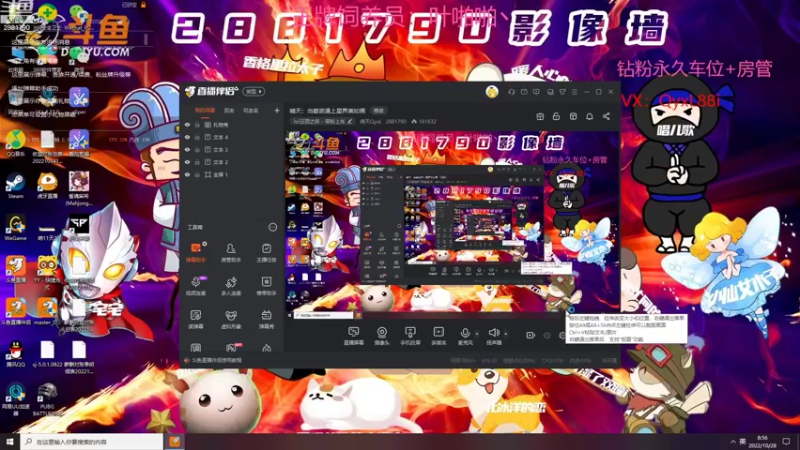Expand the speaker dropdown arrow

(506, 334)
